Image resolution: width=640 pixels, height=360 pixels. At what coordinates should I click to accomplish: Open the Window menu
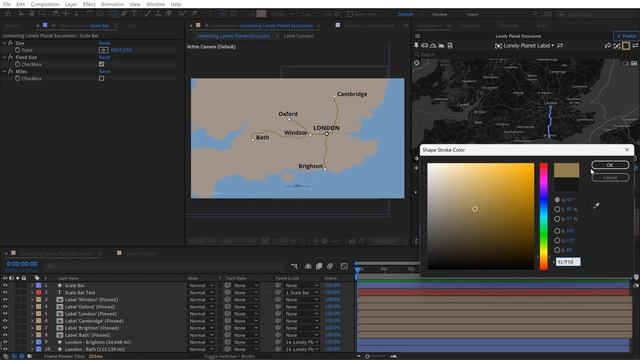[156, 4]
